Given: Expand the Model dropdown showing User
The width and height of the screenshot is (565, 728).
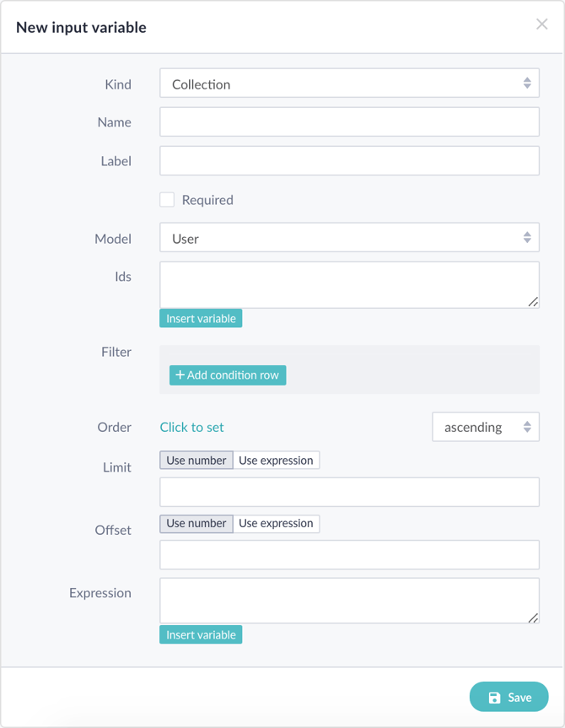Looking at the screenshot, I should 349,238.
